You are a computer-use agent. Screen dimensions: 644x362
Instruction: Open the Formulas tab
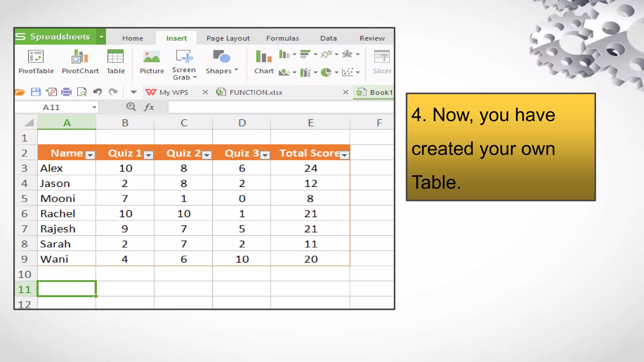click(282, 38)
